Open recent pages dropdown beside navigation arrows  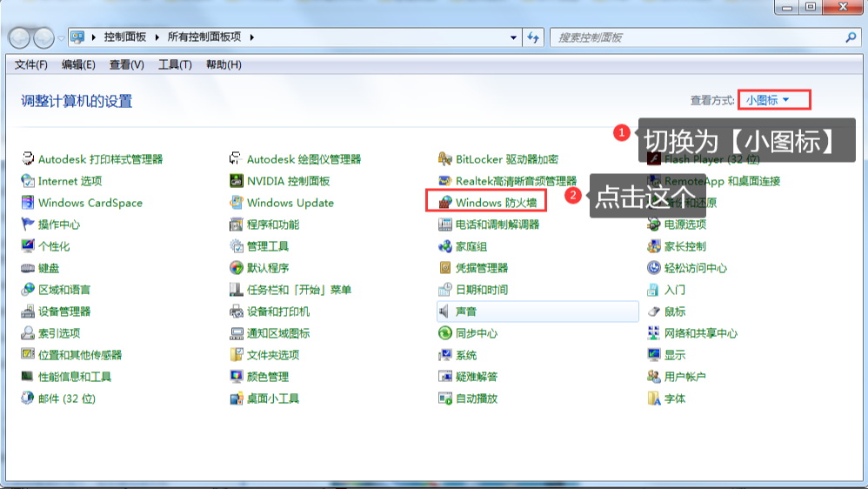pyautogui.click(x=61, y=38)
